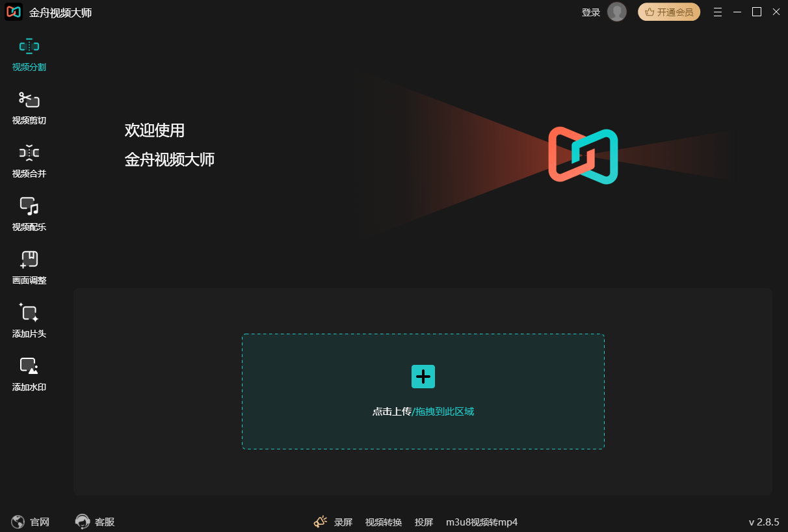The width and height of the screenshot is (788, 532).
Task: Click the 拖拽到此区域 drop area text
Action: (445, 412)
